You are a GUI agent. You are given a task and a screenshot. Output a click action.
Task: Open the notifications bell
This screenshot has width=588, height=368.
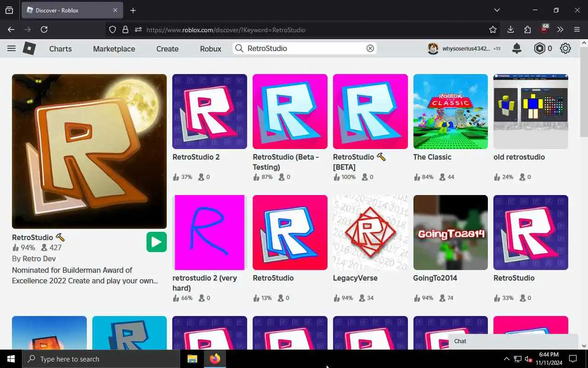[517, 48]
